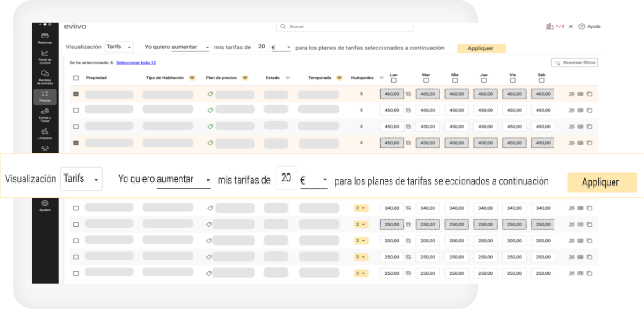Screen dimensions: 644x309
Task: Open the Limpieza cleaning icon
Action: click(45, 131)
